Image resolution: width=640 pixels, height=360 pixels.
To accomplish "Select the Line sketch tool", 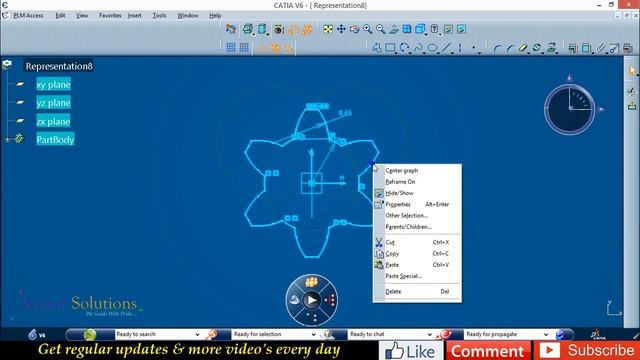I will (x=447, y=48).
